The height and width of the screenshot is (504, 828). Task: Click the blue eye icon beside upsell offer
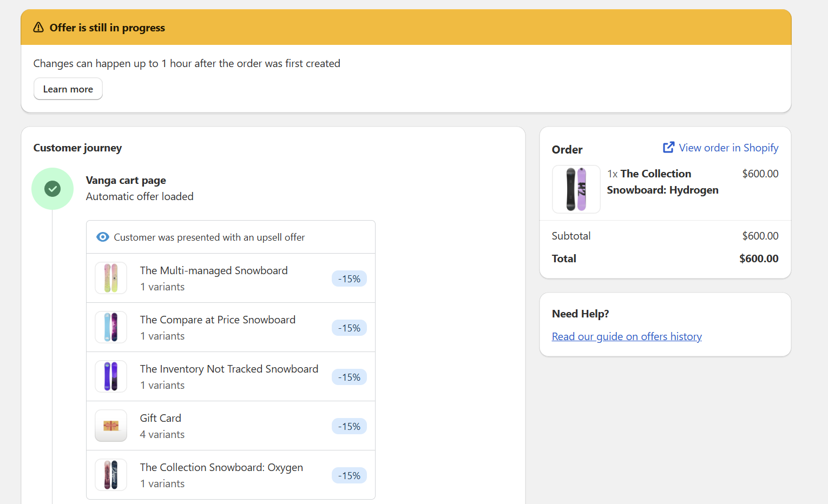(102, 237)
